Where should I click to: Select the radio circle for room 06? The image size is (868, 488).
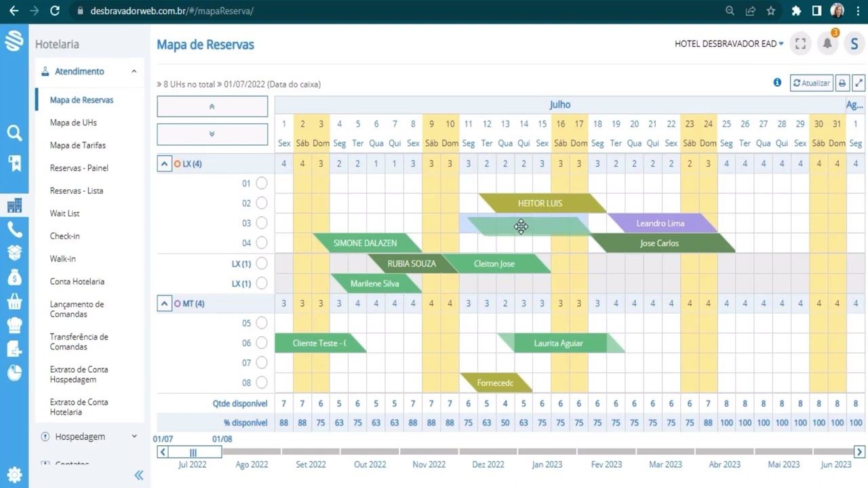point(262,343)
